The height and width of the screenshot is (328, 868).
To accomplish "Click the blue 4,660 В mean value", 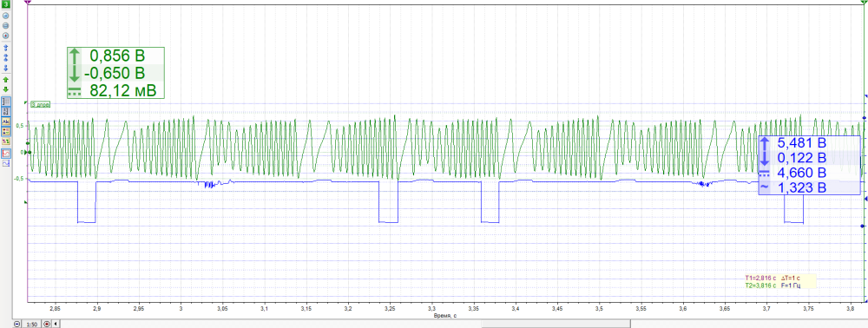I will pos(801,173).
